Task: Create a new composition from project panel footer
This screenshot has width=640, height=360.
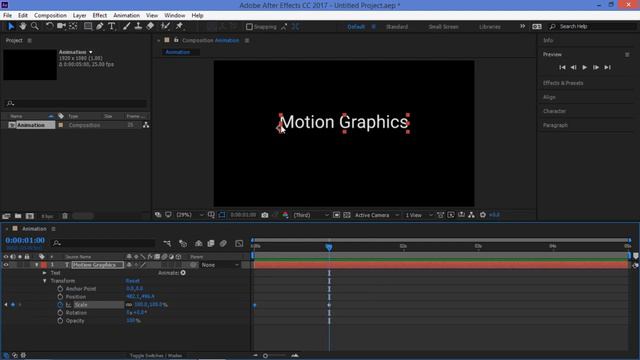Action: tap(30, 216)
